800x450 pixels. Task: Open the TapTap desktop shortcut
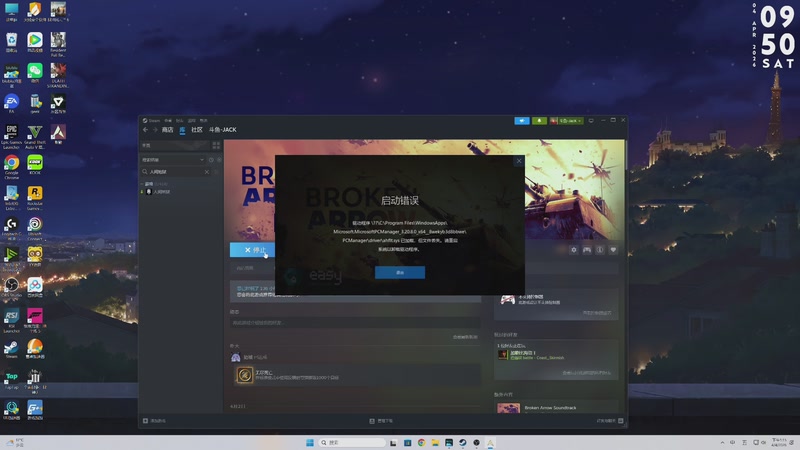[11, 380]
